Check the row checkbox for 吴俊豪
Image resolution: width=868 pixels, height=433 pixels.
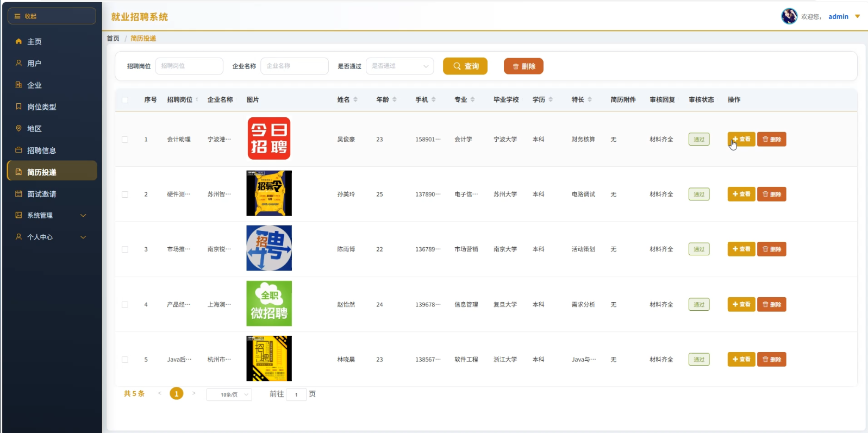(125, 140)
